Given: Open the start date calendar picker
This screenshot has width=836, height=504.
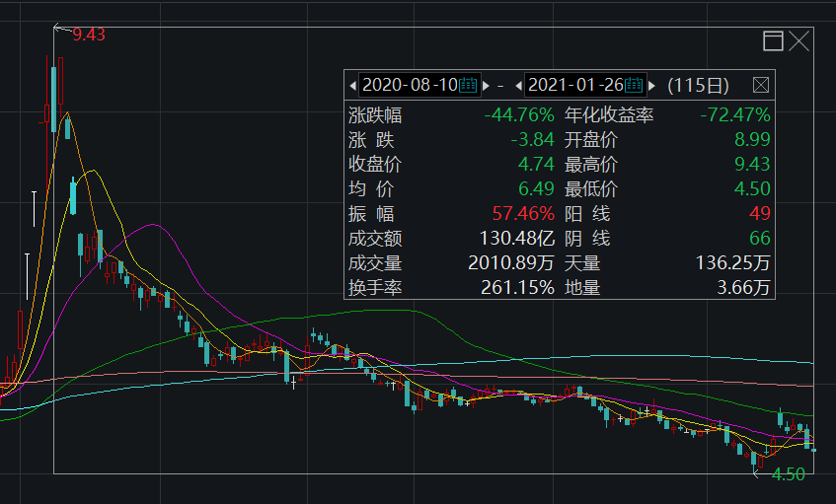Looking at the screenshot, I should (x=469, y=85).
